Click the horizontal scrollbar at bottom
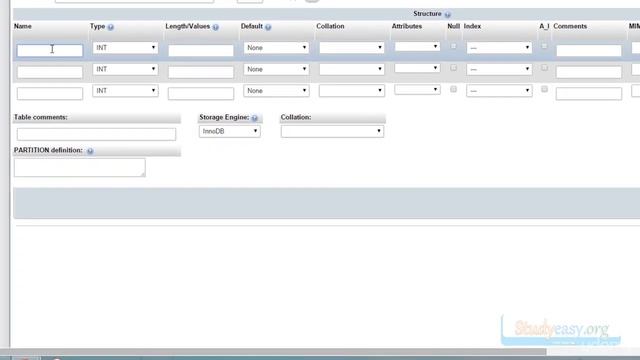640x360 pixels. point(273,352)
